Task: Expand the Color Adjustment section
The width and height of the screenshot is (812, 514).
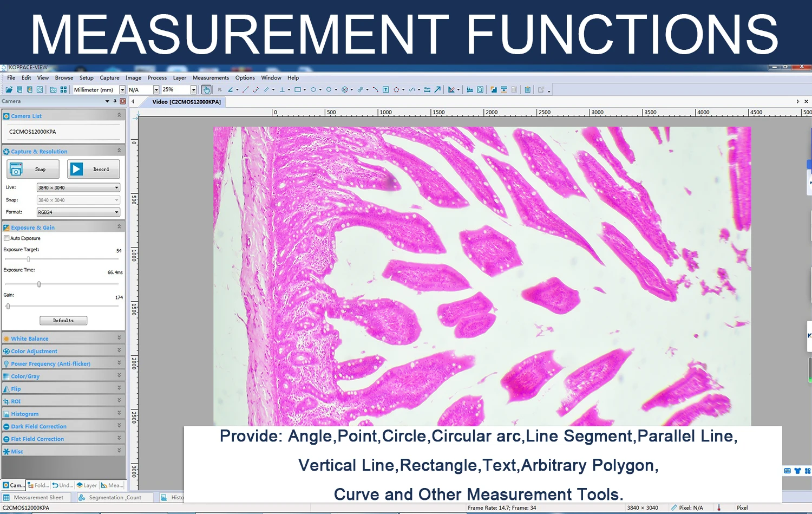Action: [x=63, y=351]
